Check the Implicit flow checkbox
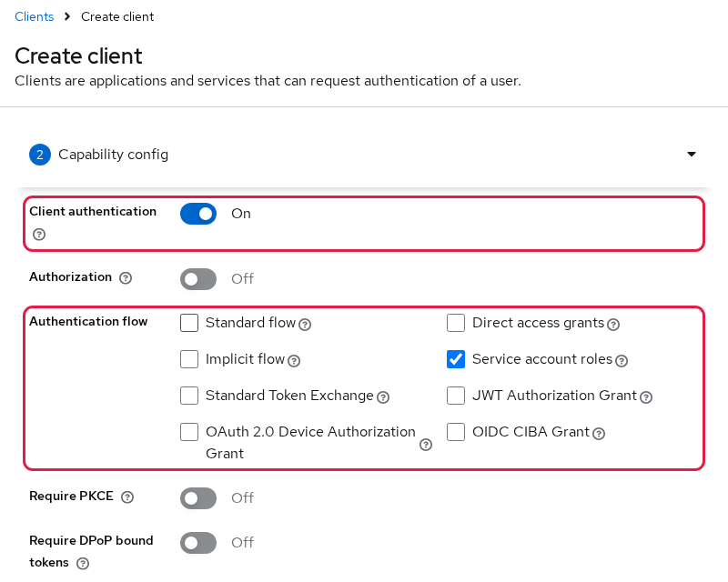This screenshot has width=728, height=582. click(x=189, y=359)
